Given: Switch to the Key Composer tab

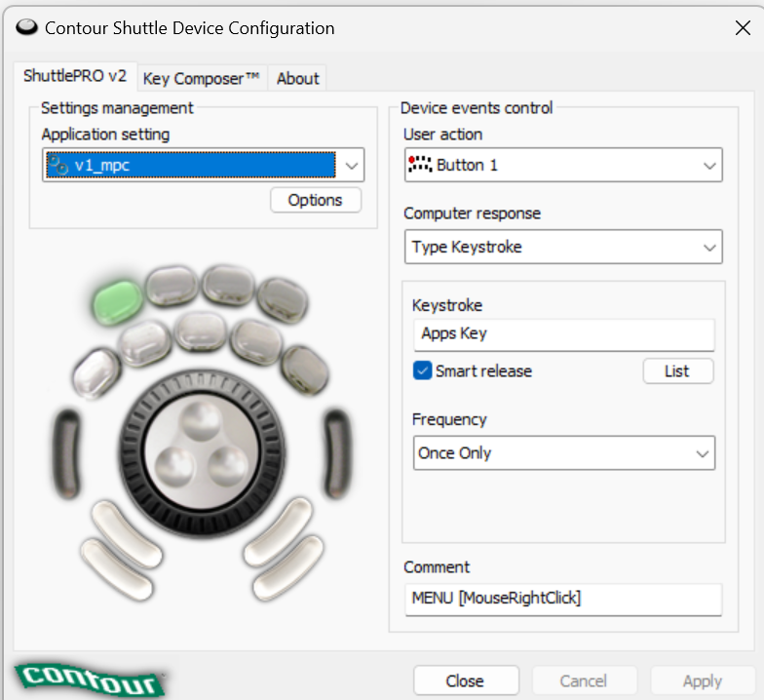Looking at the screenshot, I should click(x=202, y=78).
